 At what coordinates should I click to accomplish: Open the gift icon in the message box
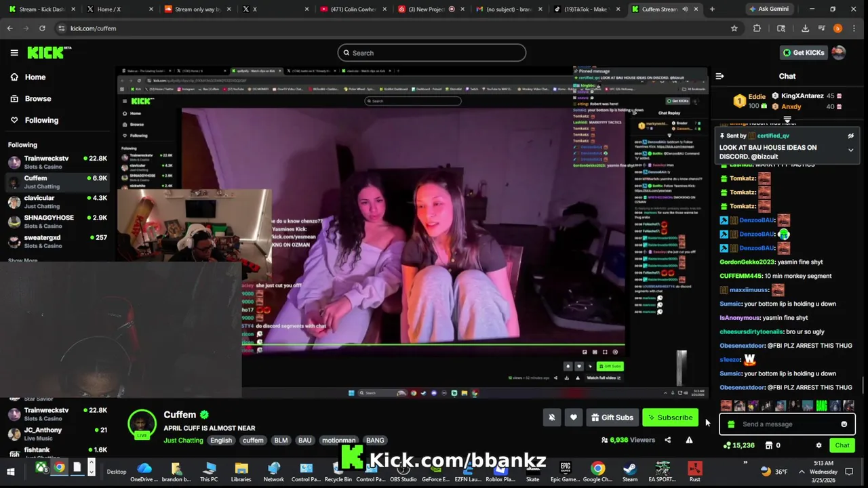pos(730,424)
